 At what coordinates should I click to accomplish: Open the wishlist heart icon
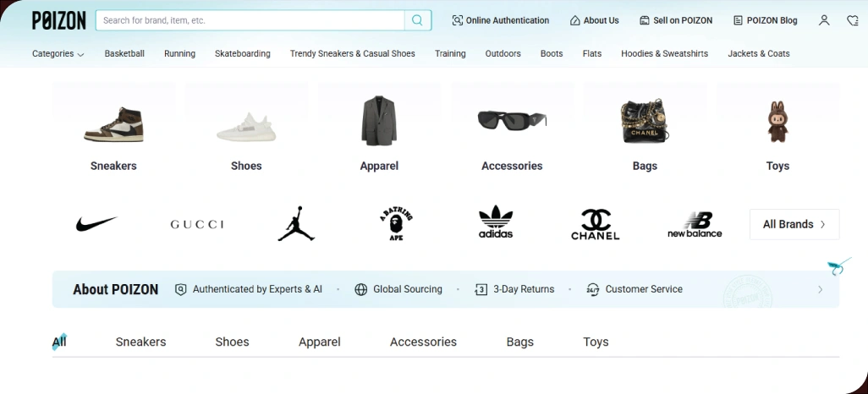pos(853,20)
